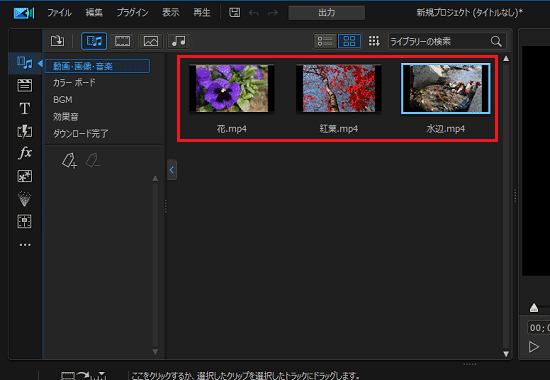Click the search magnifier icon

(x=496, y=41)
